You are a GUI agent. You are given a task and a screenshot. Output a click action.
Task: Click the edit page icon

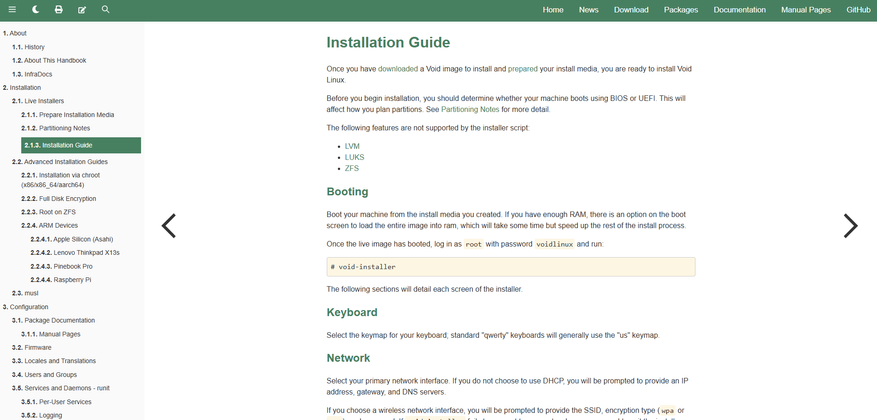(x=82, y=9)
